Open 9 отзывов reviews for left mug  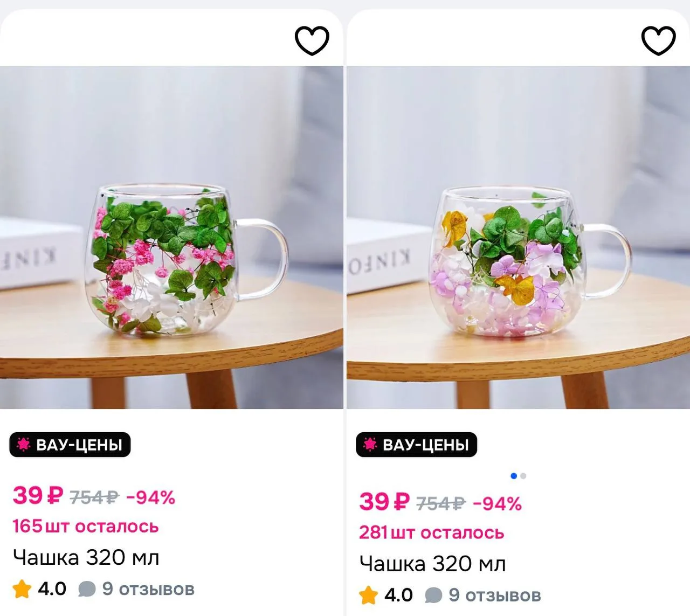(148, 589)
